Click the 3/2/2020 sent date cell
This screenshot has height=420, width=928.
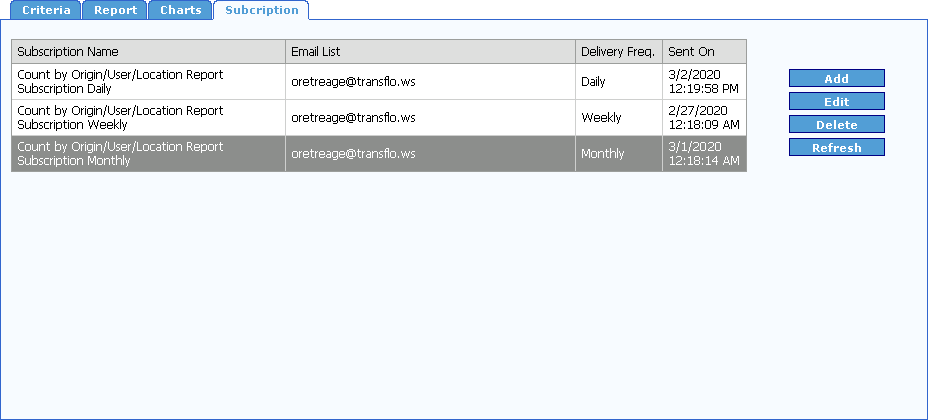[703, 82]
